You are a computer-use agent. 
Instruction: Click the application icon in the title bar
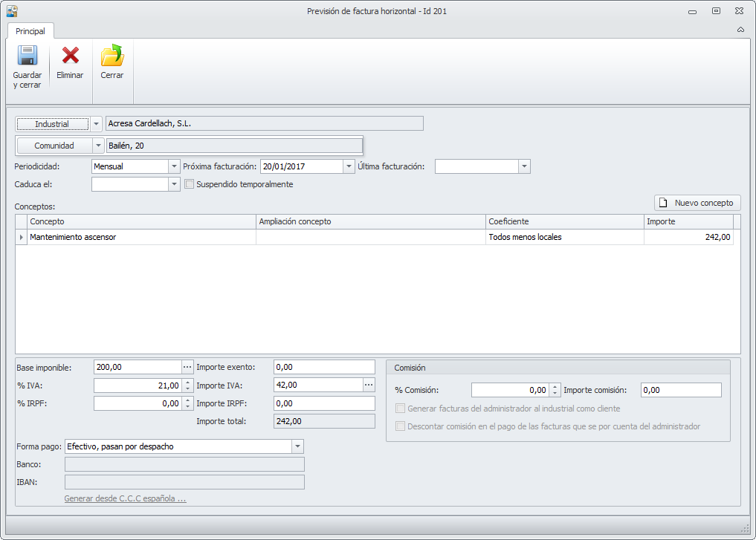pyautogui.click(x=12, y=11)
